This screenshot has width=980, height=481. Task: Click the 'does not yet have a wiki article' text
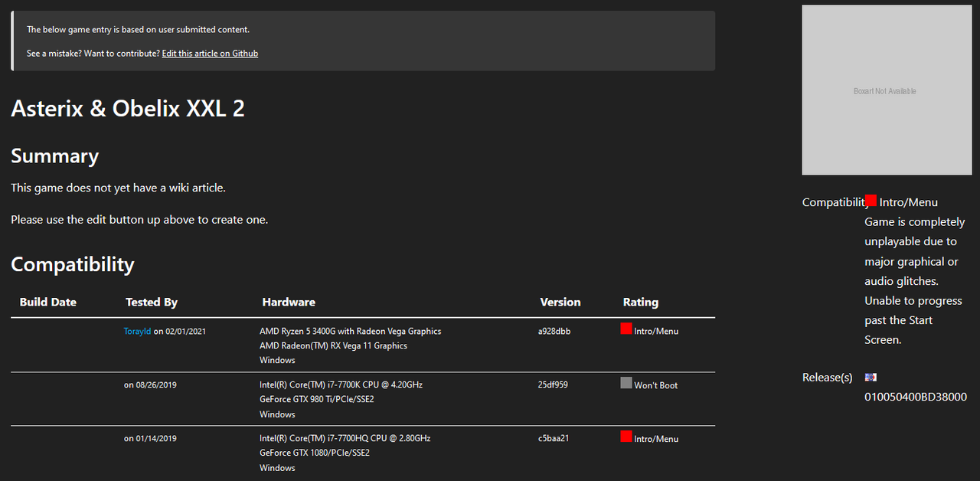119,188
